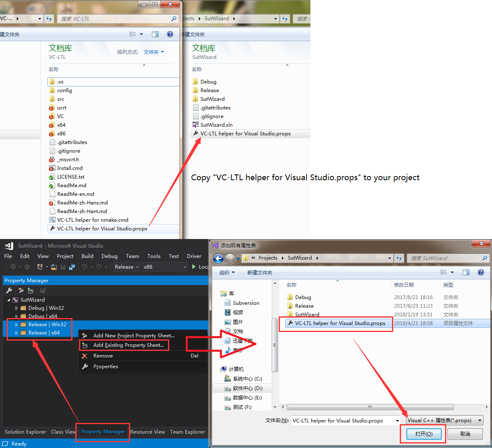This screenshot has height=448, width=492.
Task: Click the Status Bar Ready window icon
Action: (5, 443)
